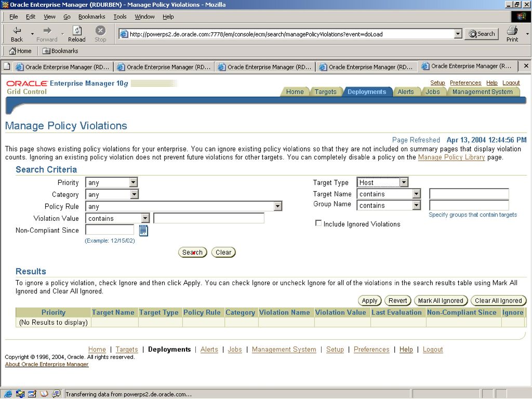Open the calendar date picker icon

pyautogui.click(x=143, y=230)
